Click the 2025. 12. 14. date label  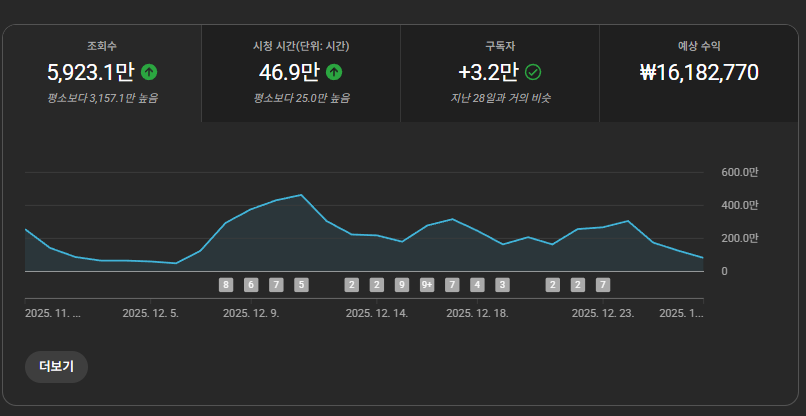click(x=377, y=313)
